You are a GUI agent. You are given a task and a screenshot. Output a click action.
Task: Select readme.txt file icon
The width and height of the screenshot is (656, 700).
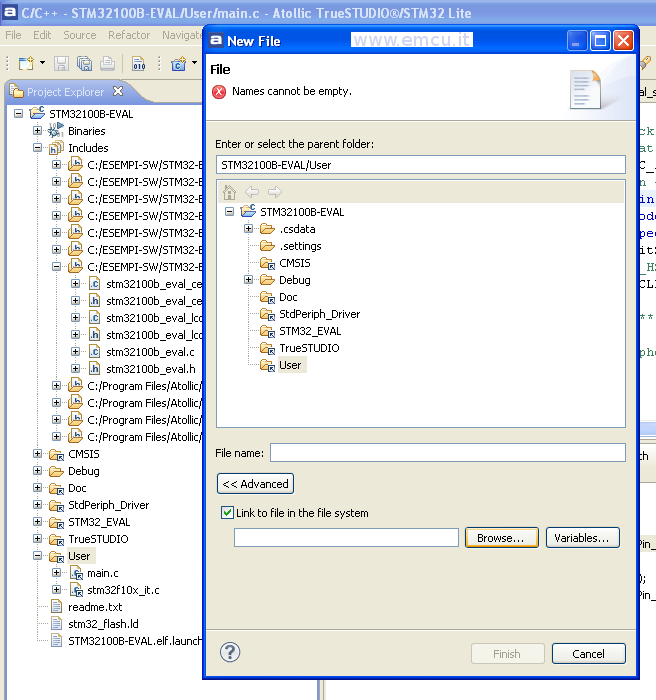click(56, 607)
